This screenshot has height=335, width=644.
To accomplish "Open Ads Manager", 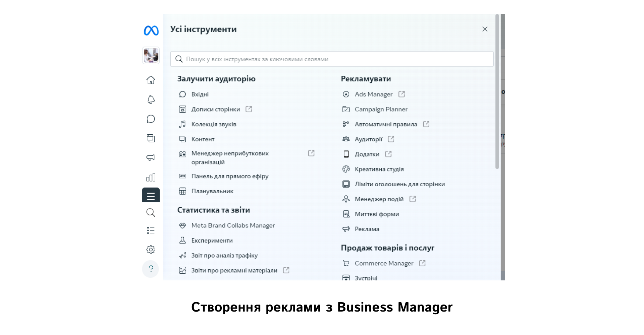I will [x=374, y=94].
